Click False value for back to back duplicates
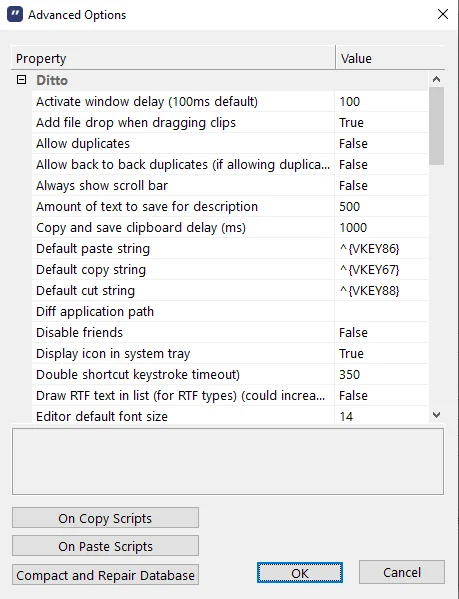Image resolution: width=459 pixels, height=599 pixels. 381,165
